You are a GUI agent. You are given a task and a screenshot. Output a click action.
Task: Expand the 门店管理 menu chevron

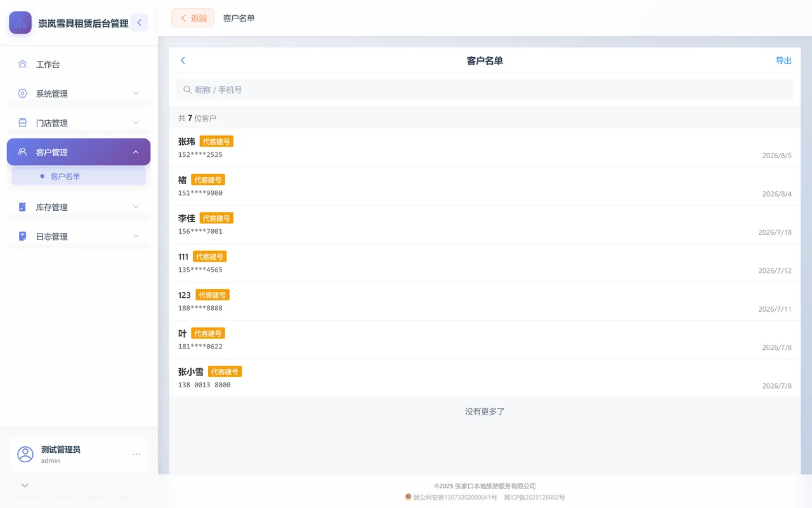[x=136, y=123]
